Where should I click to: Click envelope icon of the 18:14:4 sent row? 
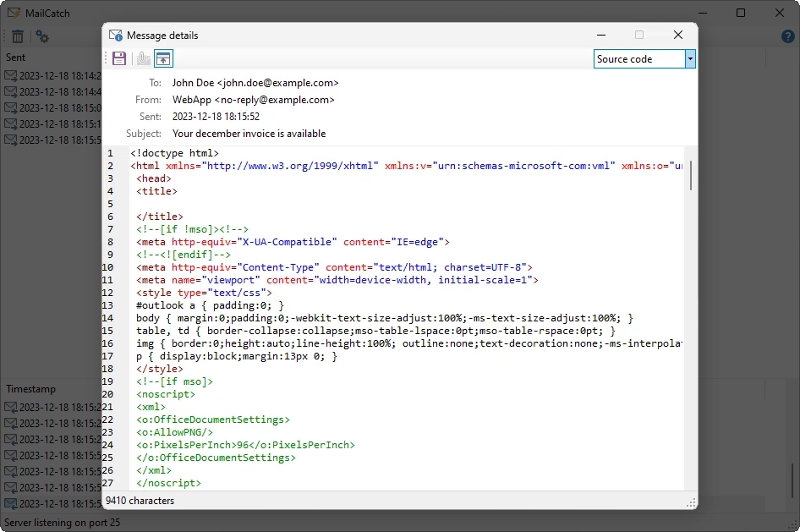click(x=11, y=92)
